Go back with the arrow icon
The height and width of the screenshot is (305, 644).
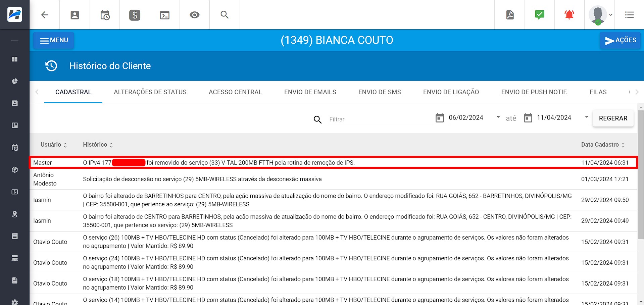pyautogui.click(x=45, y=15)
